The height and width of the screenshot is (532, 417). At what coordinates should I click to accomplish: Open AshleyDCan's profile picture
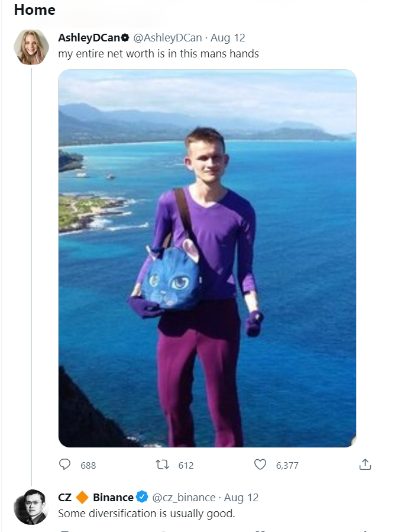[x=31, y=47]
